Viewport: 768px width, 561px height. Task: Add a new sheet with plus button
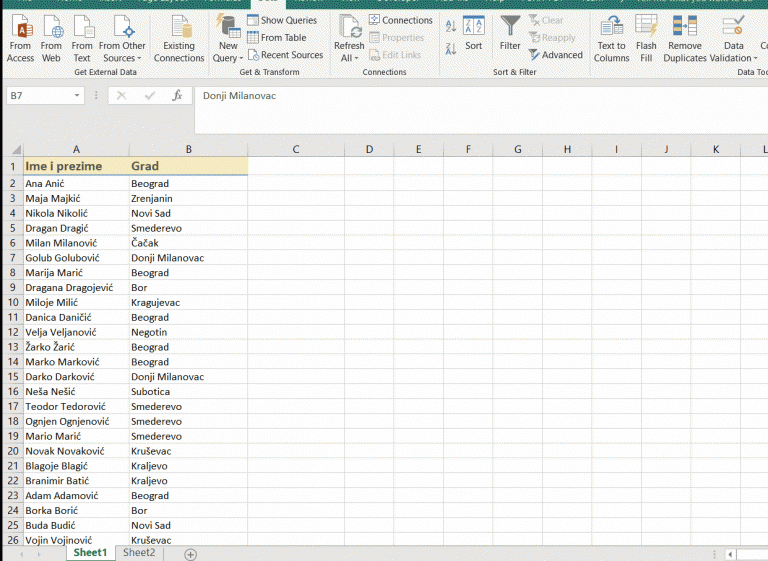pos(191,554)
